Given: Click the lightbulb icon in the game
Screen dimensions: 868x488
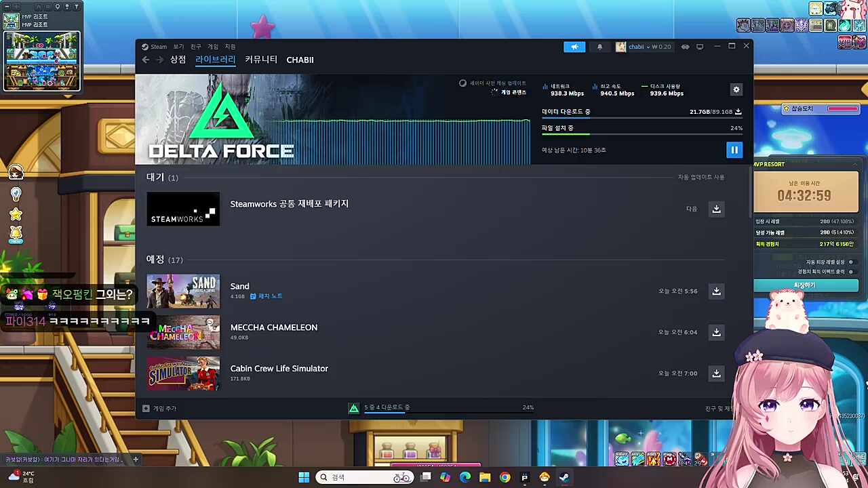Looking at the screenshot, I should tap(16, 194).
